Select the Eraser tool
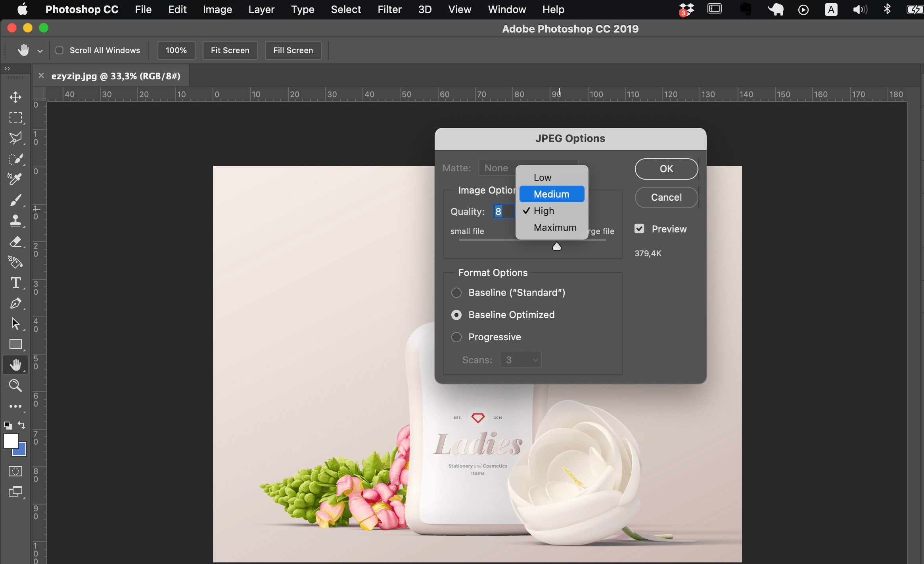Image resolution: width=924 pixels, height=564 pixels. pos(15,241)
